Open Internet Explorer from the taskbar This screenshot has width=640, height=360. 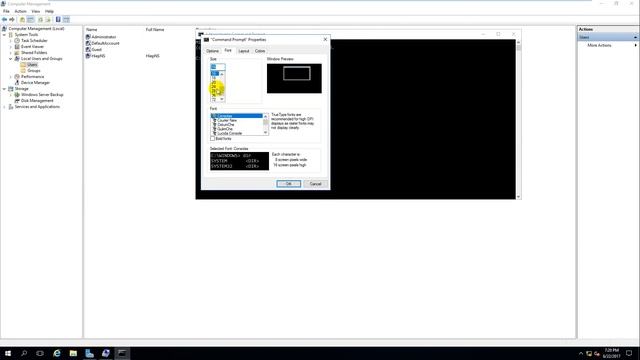(57, 353)
